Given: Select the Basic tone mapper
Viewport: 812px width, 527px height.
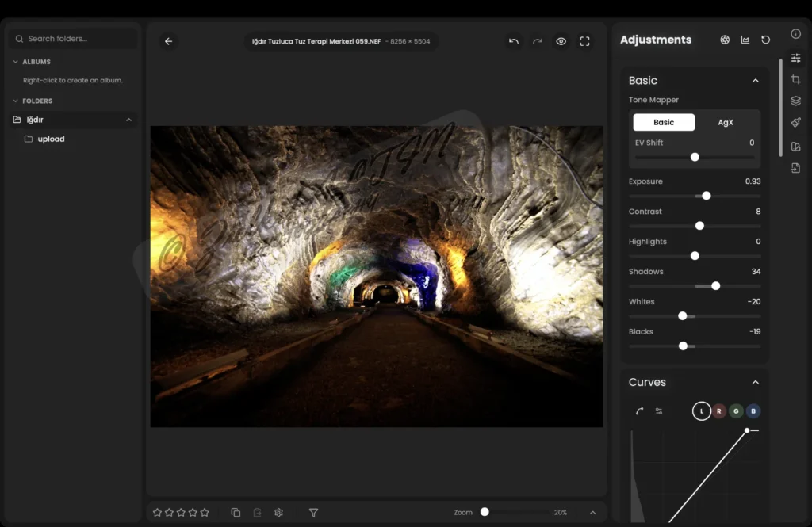Looking at the screenshot, I should 664,122.
